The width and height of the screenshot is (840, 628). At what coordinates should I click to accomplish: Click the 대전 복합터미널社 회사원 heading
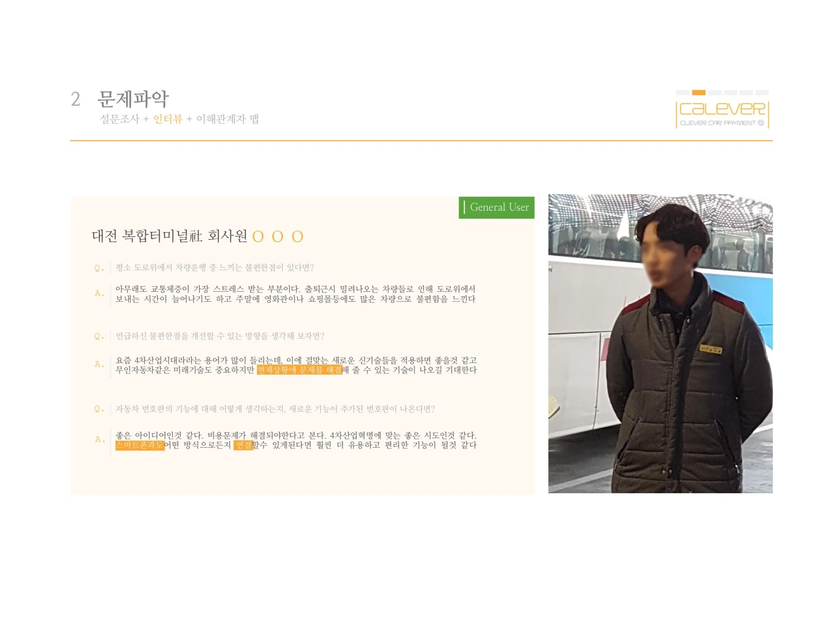tap(169, 236)
